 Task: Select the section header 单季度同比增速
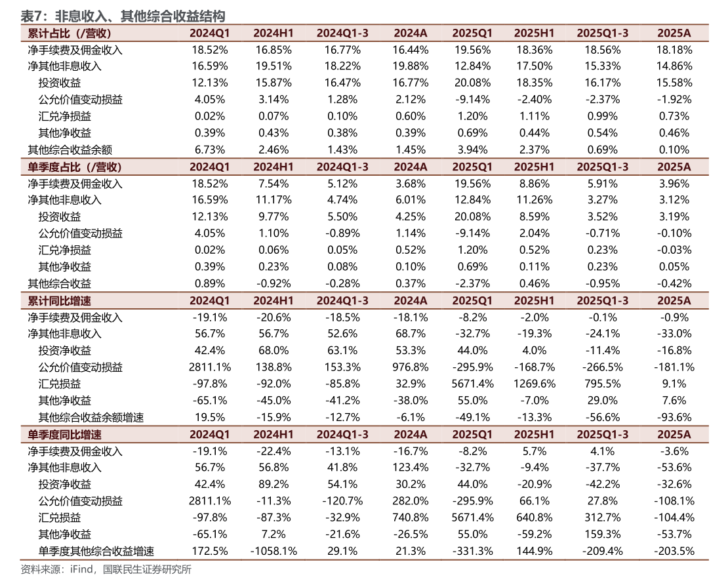pyautogui.click(x=64, y=435)
